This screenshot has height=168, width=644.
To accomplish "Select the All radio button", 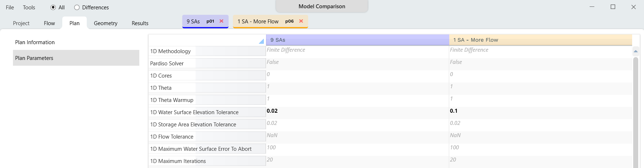I will [x=53, y=8].
